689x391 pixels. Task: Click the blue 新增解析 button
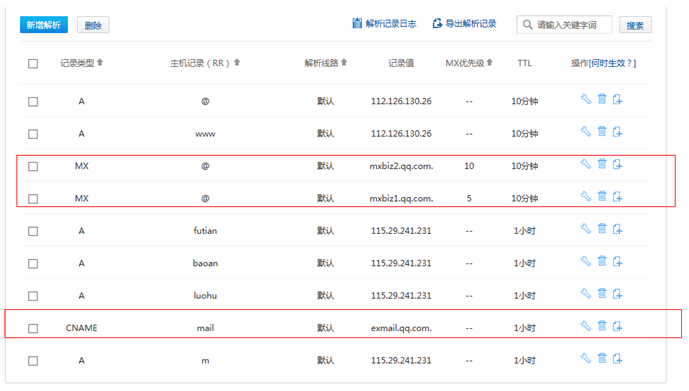44,25
